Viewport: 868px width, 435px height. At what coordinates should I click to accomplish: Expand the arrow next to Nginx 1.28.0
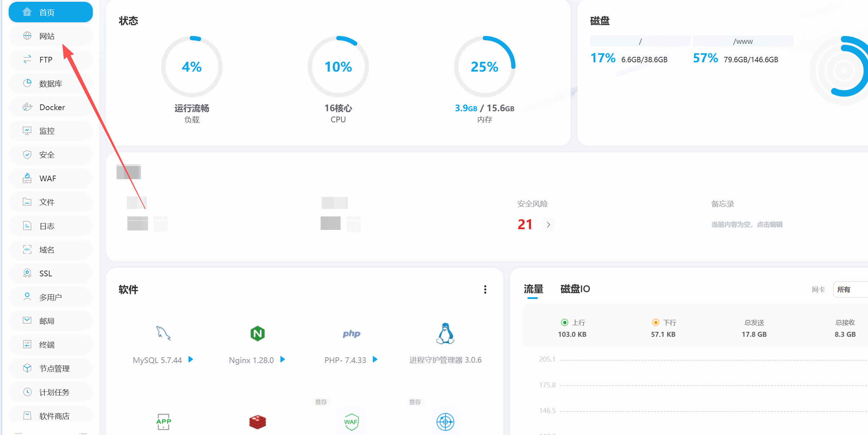(282, 359)
